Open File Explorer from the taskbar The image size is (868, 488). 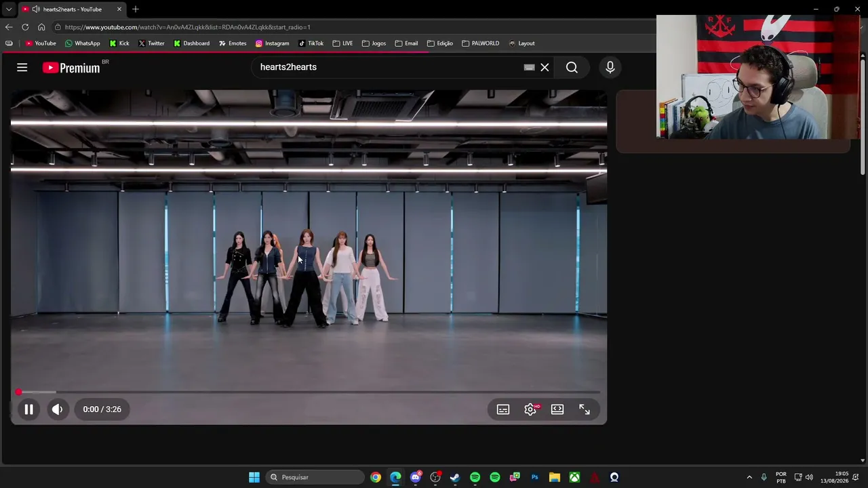click(555, 477)
